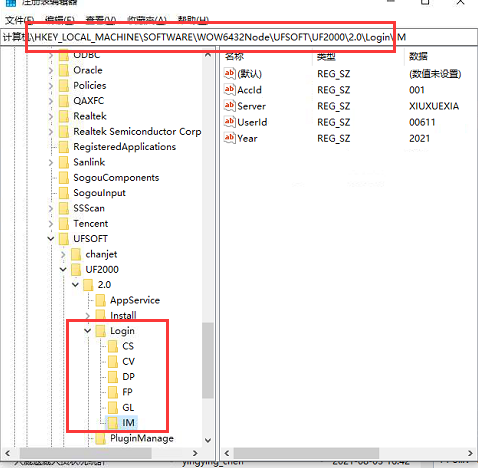
Task: Select the Year string value icon
Action: [229, 138]
